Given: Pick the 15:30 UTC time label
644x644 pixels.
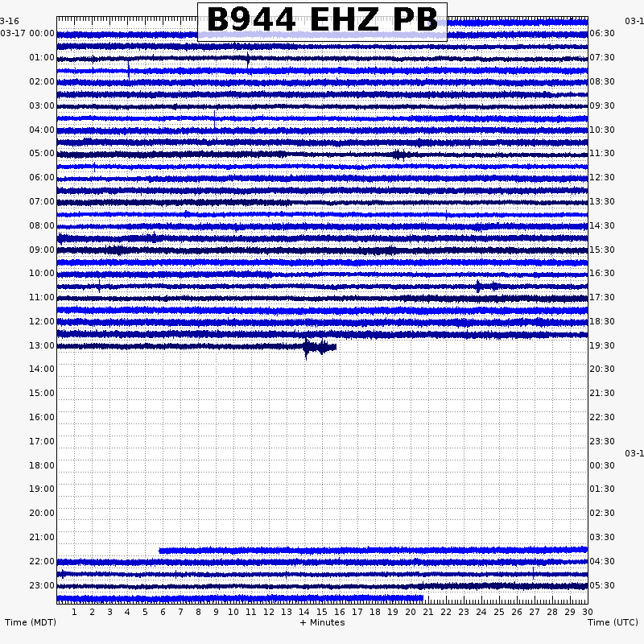Looking at the screenshot, I should (x=602, y=250).
